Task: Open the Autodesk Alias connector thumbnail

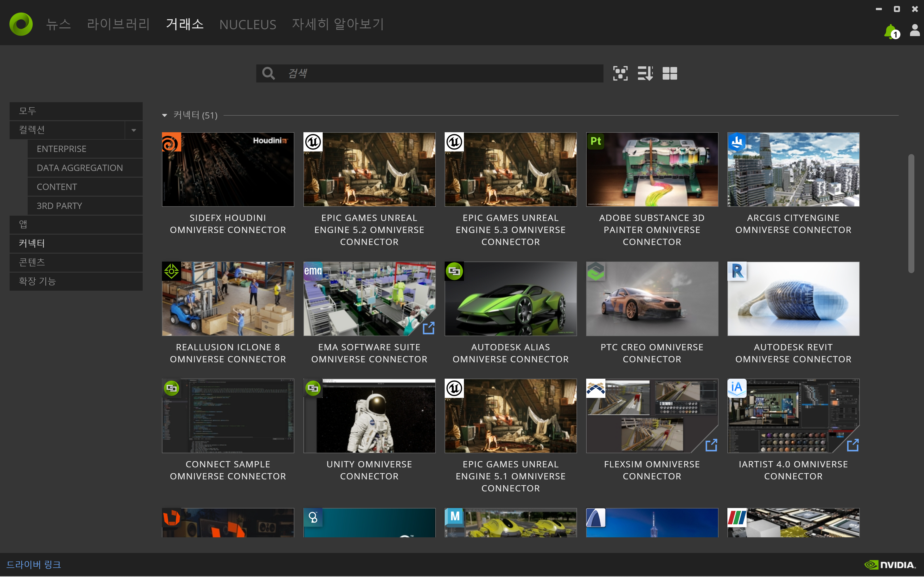Action: coord(511,299)
